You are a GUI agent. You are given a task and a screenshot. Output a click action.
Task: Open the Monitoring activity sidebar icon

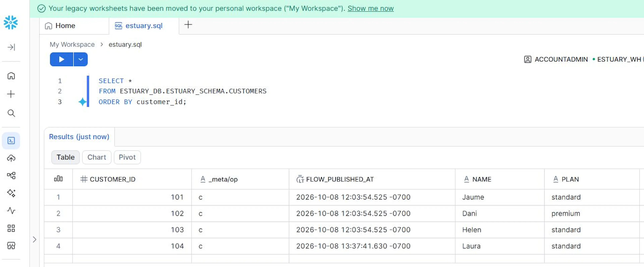point(11,210)
